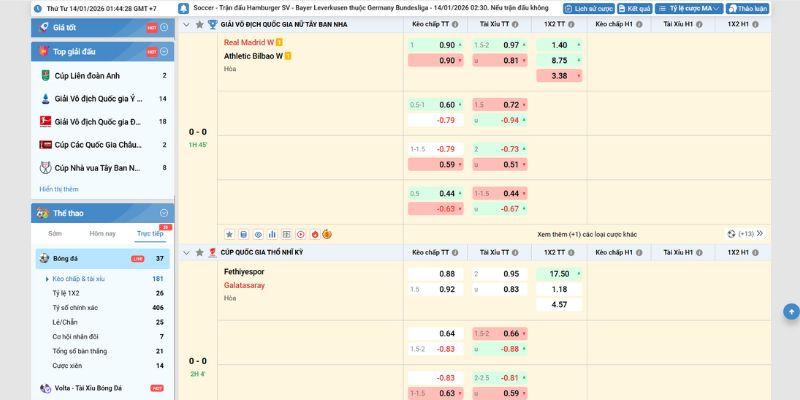Select Real Madrid W handicap odds 0.90
The image size is (800, 400).
point(447,45)
